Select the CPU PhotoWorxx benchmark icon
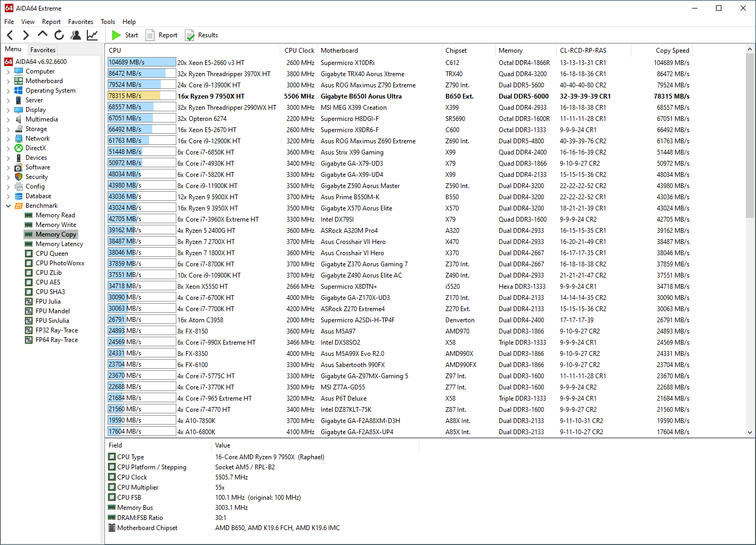The height and width of the screenshot is (545, 756). (29, 263)
